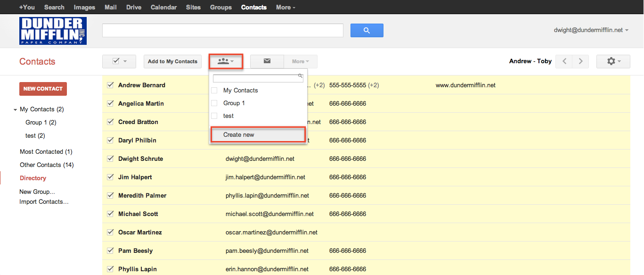
Task: Select Directory in the sidebar
Action: pyautogui.click(x=33, y=178)
